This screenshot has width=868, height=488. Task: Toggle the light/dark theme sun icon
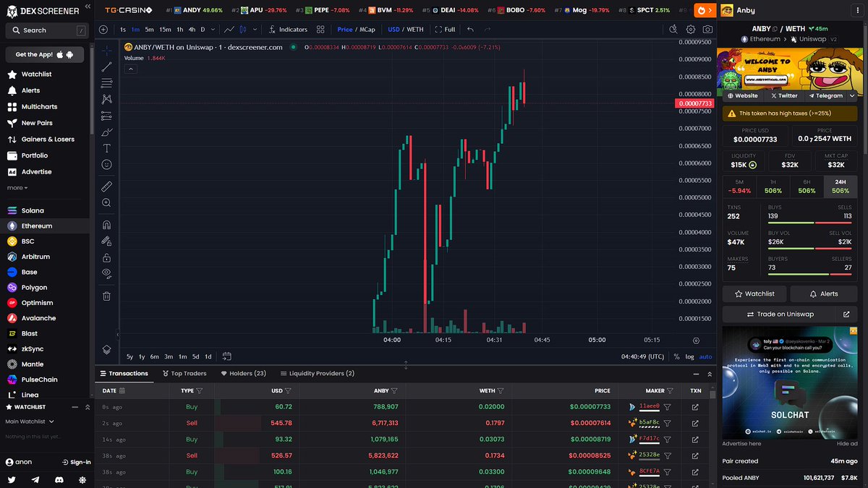click(82, 479)
